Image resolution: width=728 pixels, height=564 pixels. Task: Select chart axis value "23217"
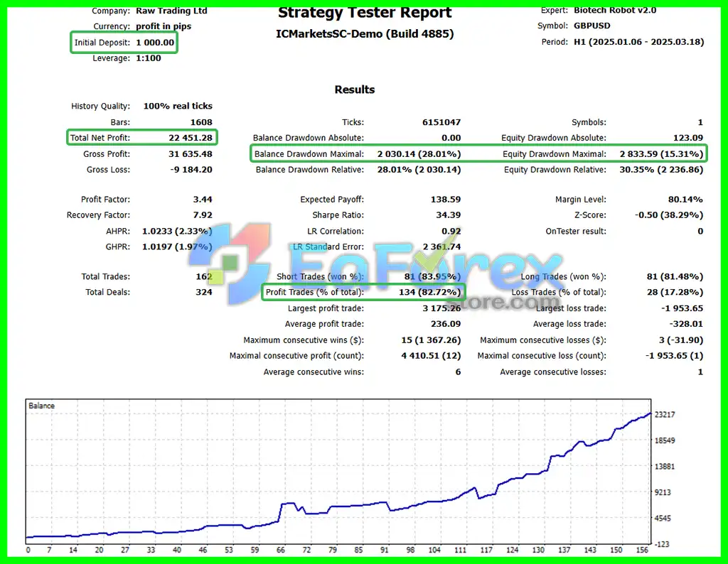pos(665,415)
